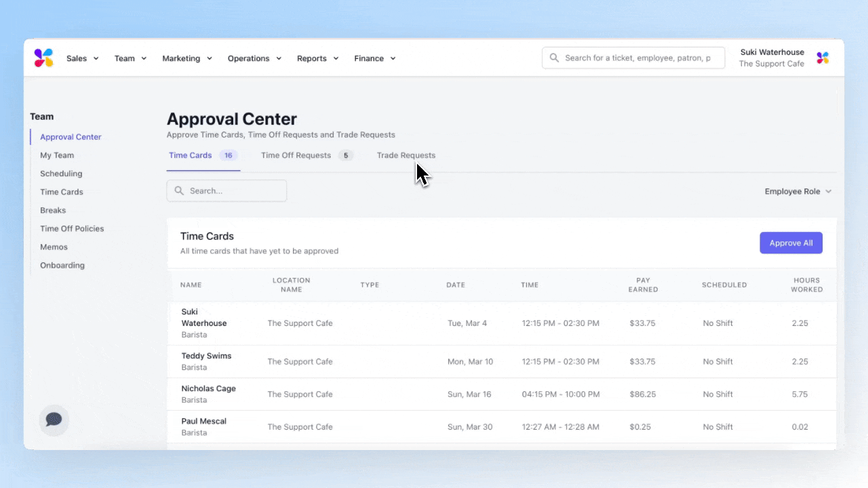Click the 12:27 AM - 12:28 AM time cell
Image resolution: width=868 pixels, height=488 pixels.
(x=560, y=426)
